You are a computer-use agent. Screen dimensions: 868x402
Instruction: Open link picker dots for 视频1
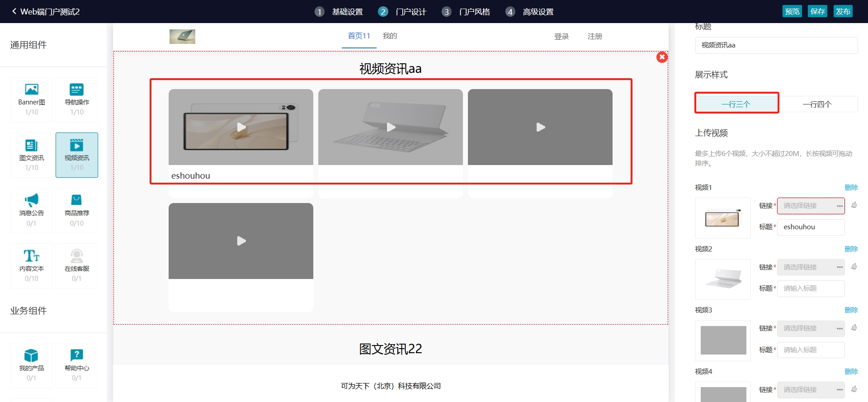840,206
